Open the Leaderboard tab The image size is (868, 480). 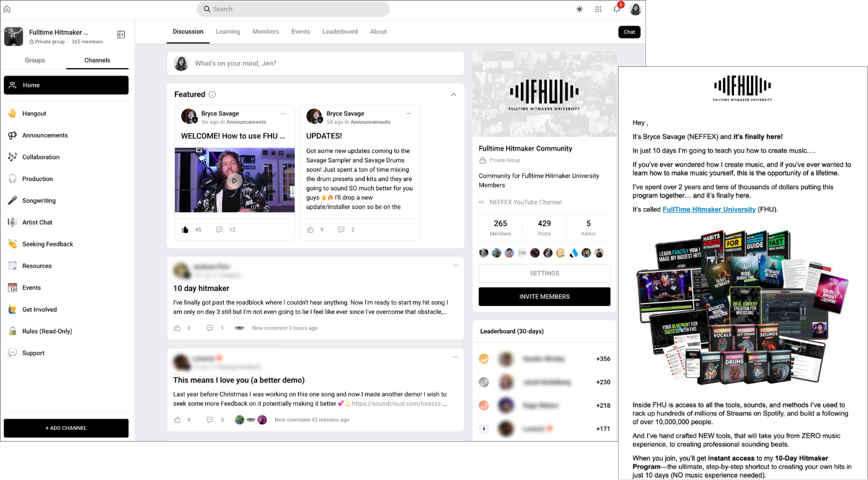(340, 32)
